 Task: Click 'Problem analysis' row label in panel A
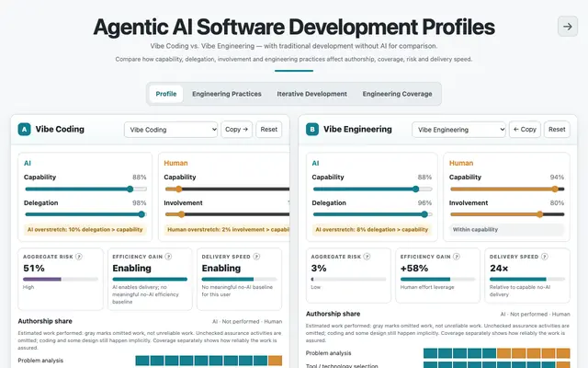click(x=40, y=361)
